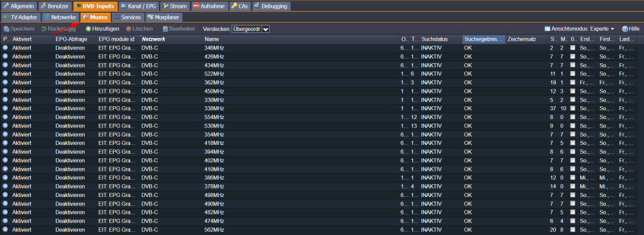
Task: Click the play icon for 490MHz row
Action: coord(5,204)
